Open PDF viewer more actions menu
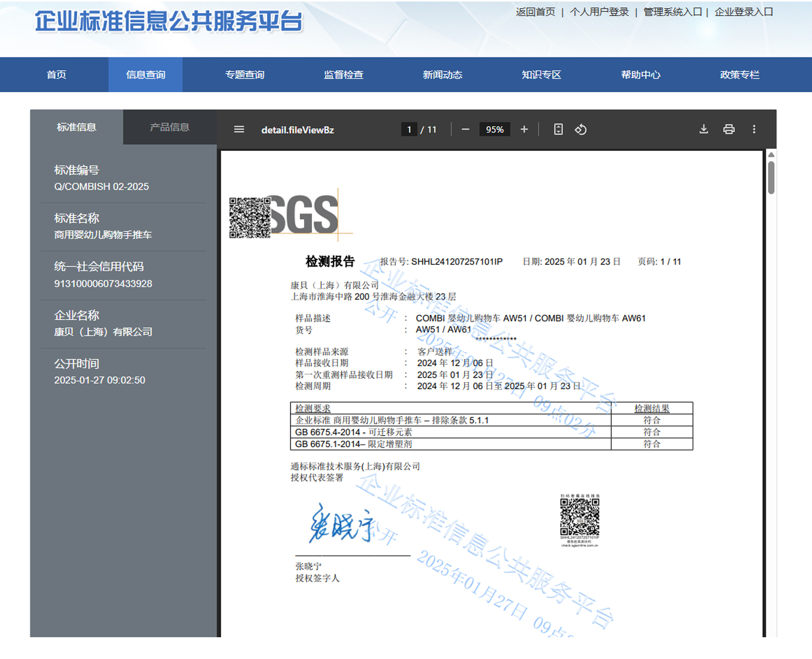Image resolution: width=812 pixels, height=659 pixels. (754, 130)
